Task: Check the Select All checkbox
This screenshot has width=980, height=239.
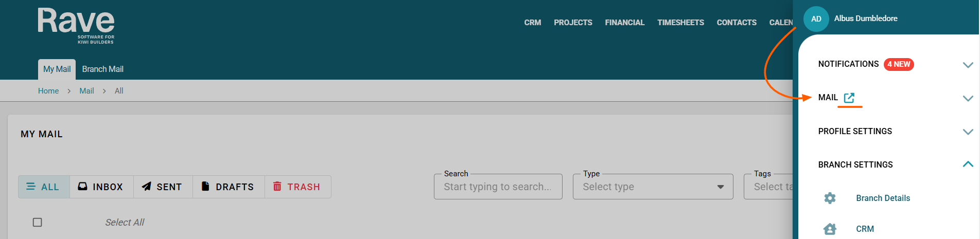Action: tap(37, 223)
